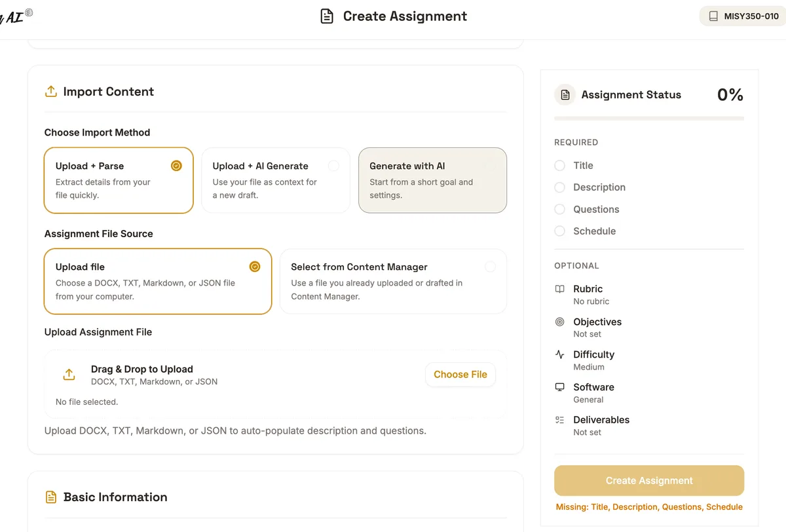Open the MISY350-010 course selector
This screenshot has width=786, height=532.
(743, 16)
